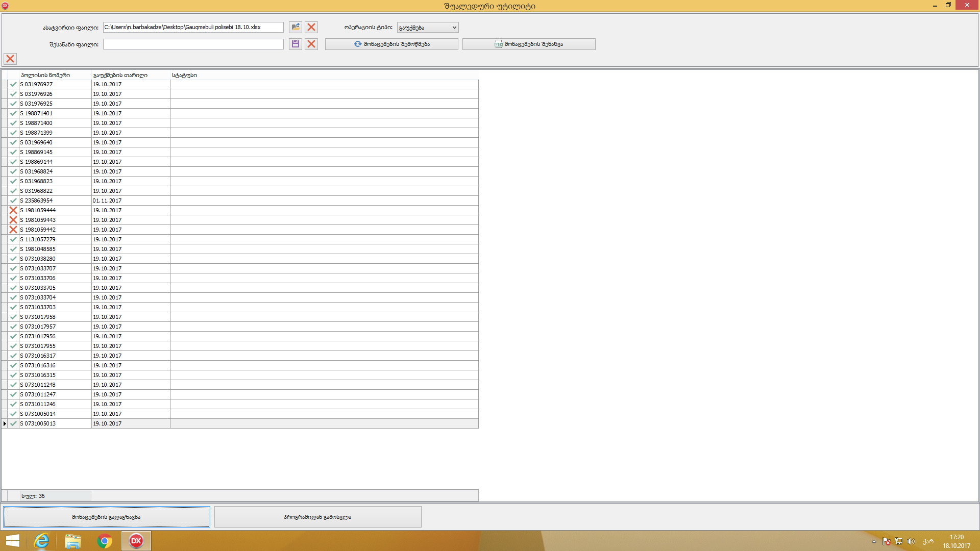Open the keyboard language indicator in the tray
980x551 pixels.
click(928, 541)
